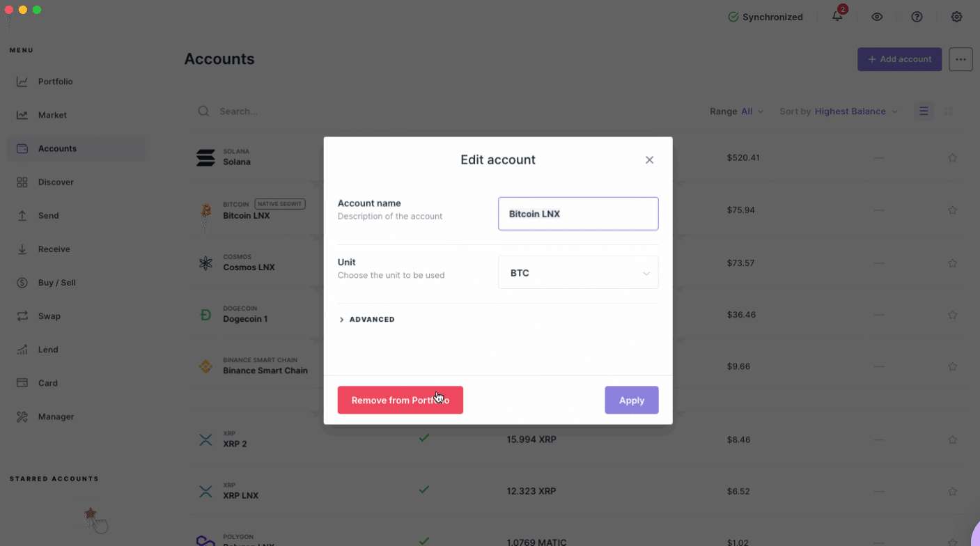Star the Solana account
980x546 pixels.
(x=952, y=158)
